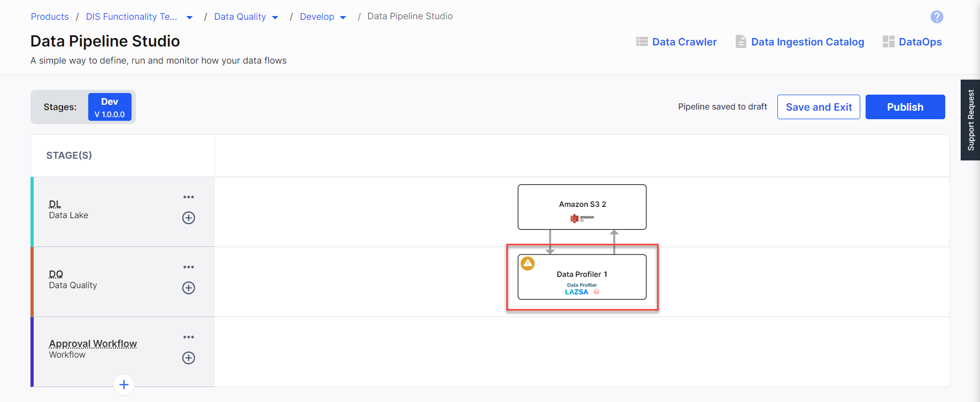The height and width of the screenshot is (402, 980).
Task: Open Data Ingestion Catalog
Action: coord(800,42)
